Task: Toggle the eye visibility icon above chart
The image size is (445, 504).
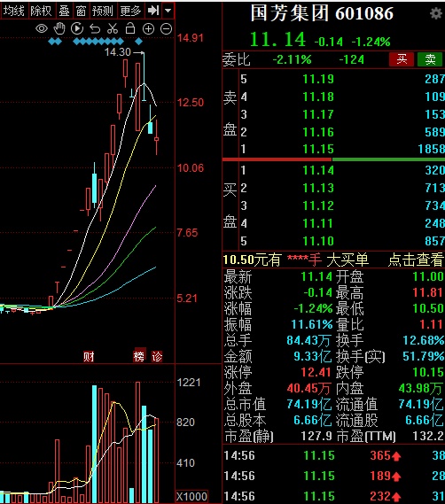Action: (42, 29)
